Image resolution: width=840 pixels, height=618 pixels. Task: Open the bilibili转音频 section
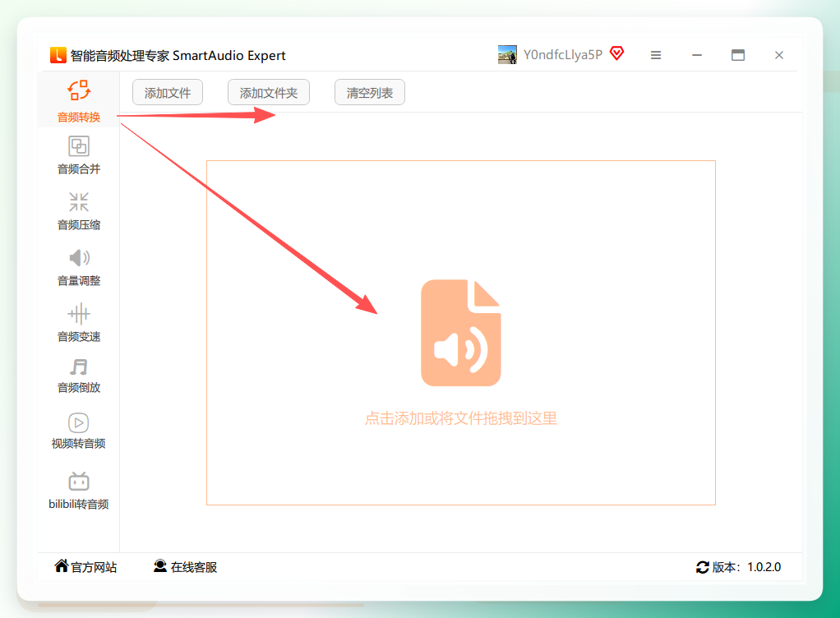click(x=79, y=491)
